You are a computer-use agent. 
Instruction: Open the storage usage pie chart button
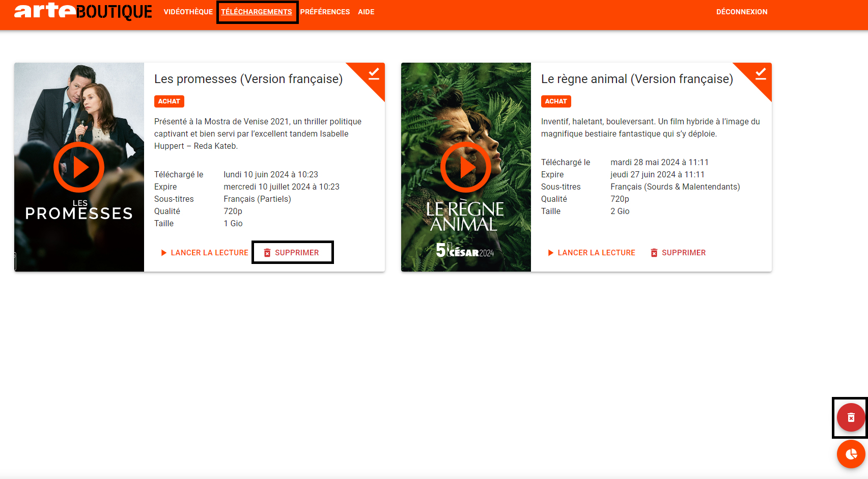[851, 454]
